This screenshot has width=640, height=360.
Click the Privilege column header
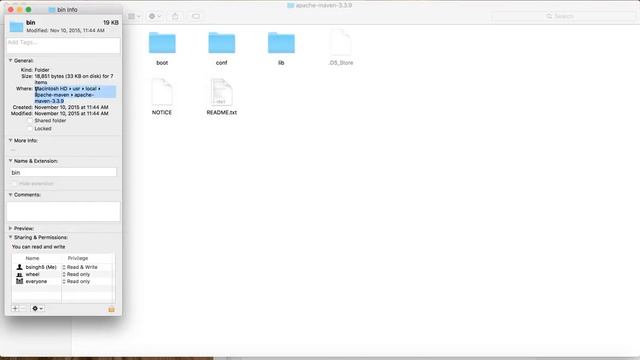coord(78,258)
